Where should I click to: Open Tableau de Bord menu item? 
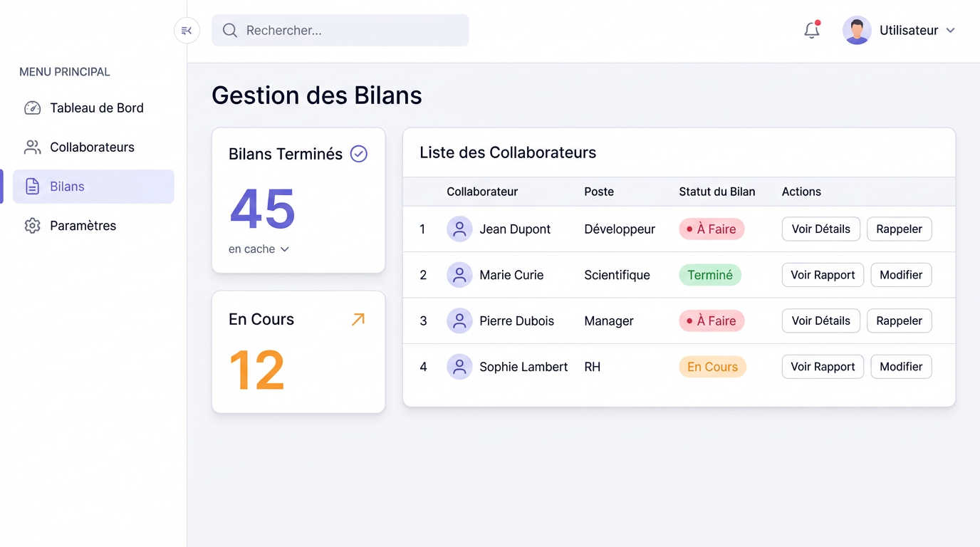[93, 108]
